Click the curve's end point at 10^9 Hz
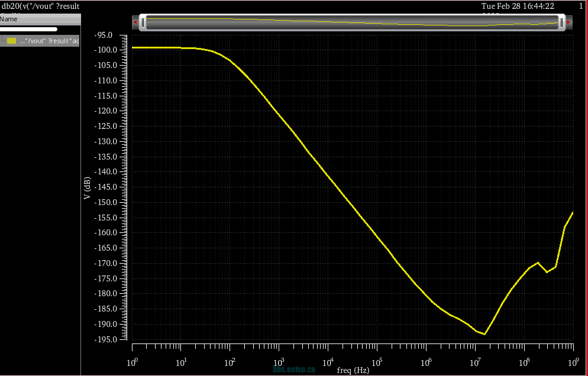This screenshot has width=588, height=376. tap(573, 212)
